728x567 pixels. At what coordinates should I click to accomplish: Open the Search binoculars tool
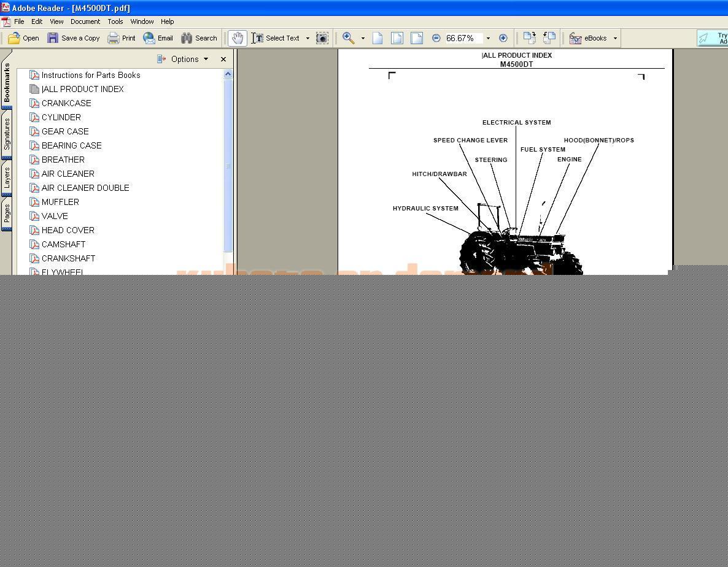tap(199, 38)
